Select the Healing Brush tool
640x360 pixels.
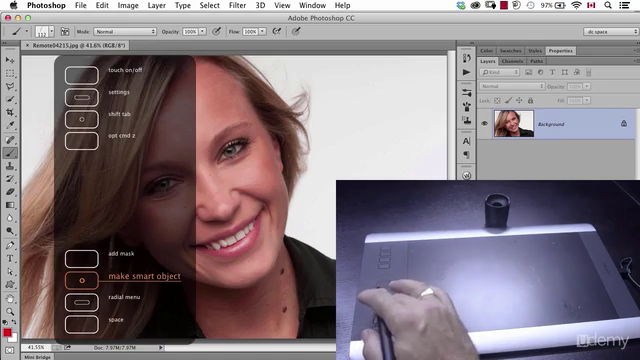pos(10,140)
